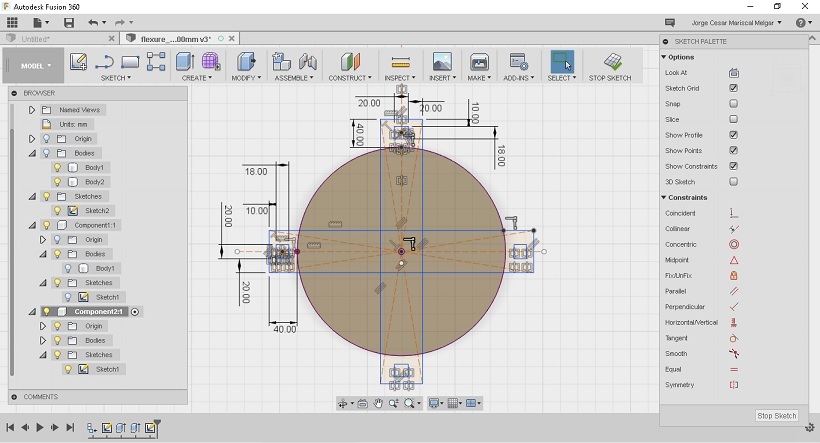Select the Concentric constraint icon
The image size is (820, 443).
click(734, 244)
